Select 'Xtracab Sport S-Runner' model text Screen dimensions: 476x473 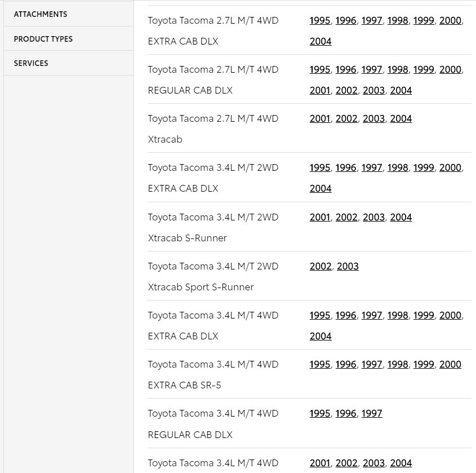click(x=201, y=287)
